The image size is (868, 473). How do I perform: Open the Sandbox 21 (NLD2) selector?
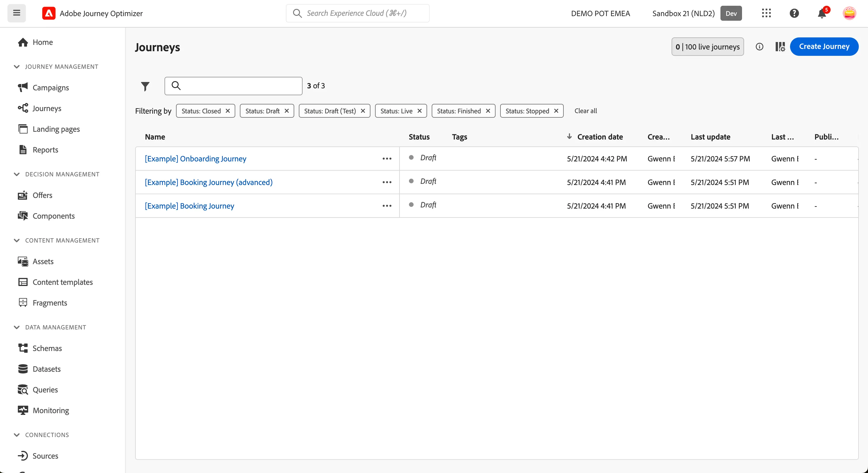[x=697, y=13]
